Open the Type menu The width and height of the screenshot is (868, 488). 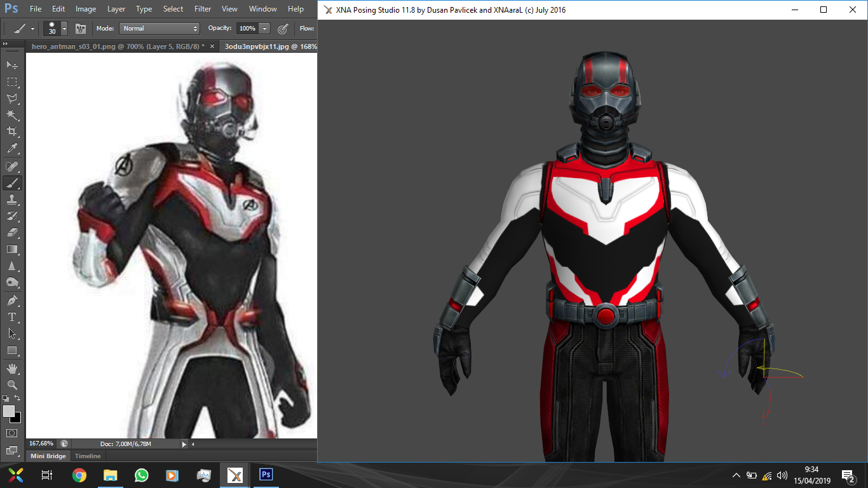point(144,9)
